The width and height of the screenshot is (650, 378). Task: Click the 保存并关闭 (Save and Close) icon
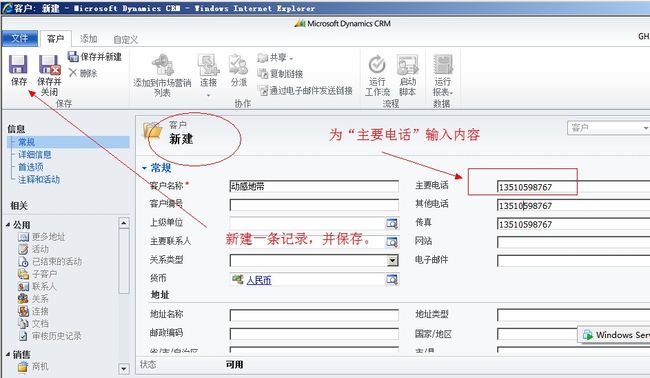(49, 65)
